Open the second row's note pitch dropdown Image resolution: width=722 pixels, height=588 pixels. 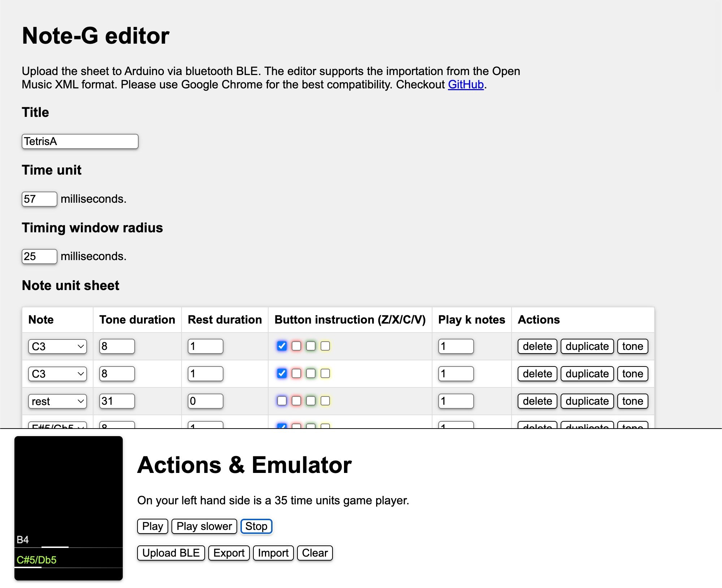pos(57,374)
